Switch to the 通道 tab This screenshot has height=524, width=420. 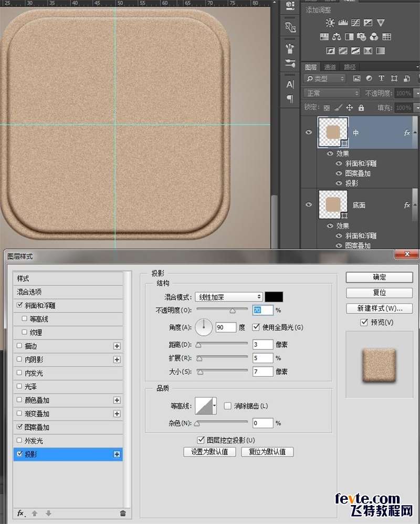[330, 67]
